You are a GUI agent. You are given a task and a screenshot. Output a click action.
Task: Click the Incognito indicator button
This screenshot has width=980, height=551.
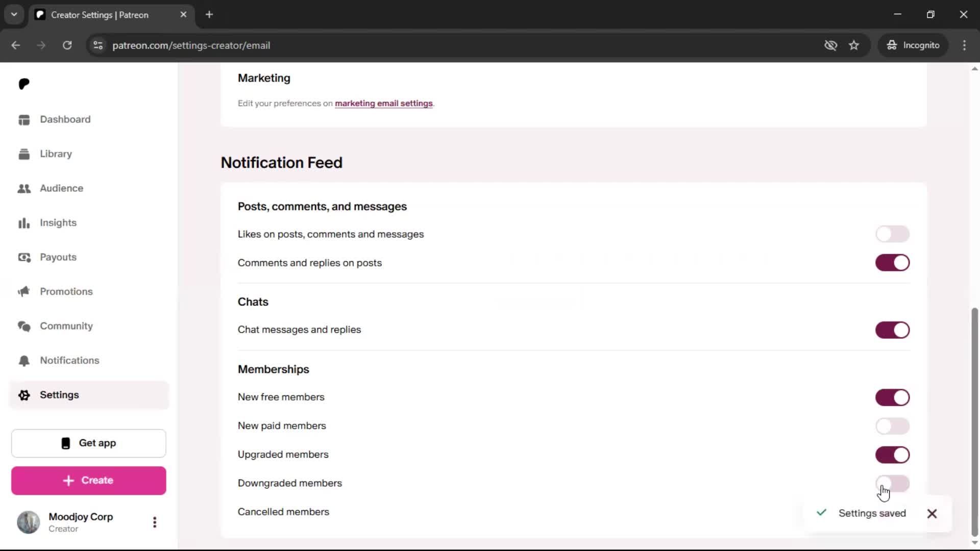[913, 45]
